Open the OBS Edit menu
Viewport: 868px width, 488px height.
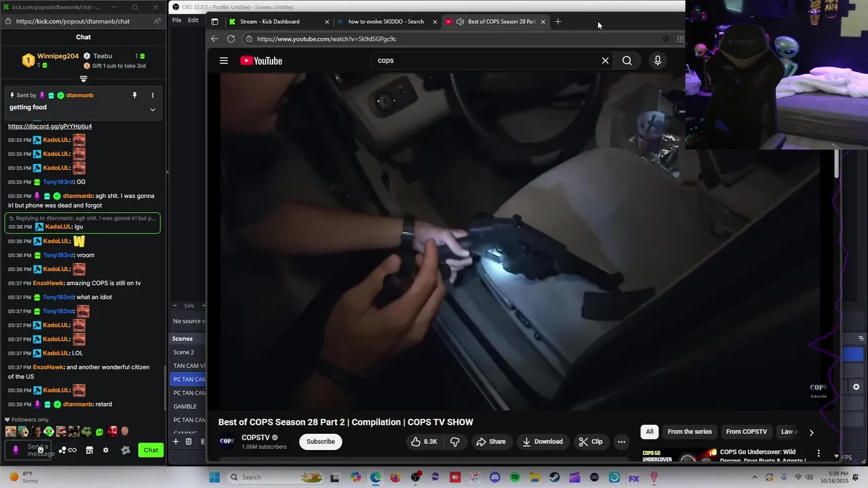[193, 20]
